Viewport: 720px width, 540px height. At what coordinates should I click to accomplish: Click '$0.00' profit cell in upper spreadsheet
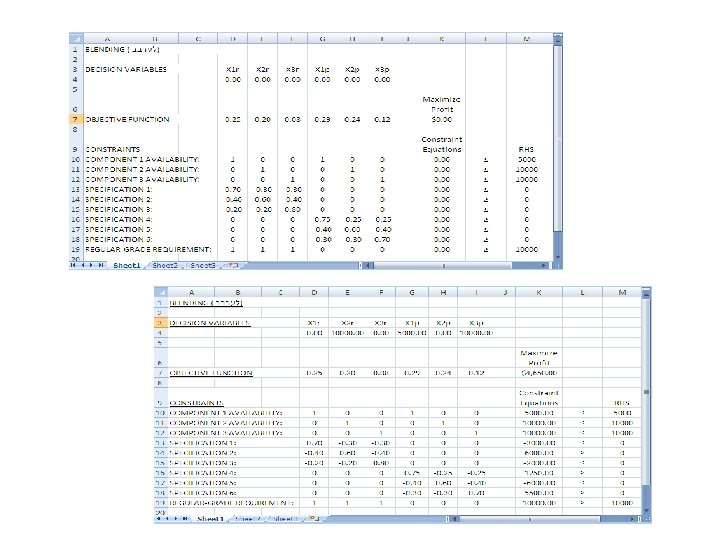pyautogui.click(x=442, y=119)
